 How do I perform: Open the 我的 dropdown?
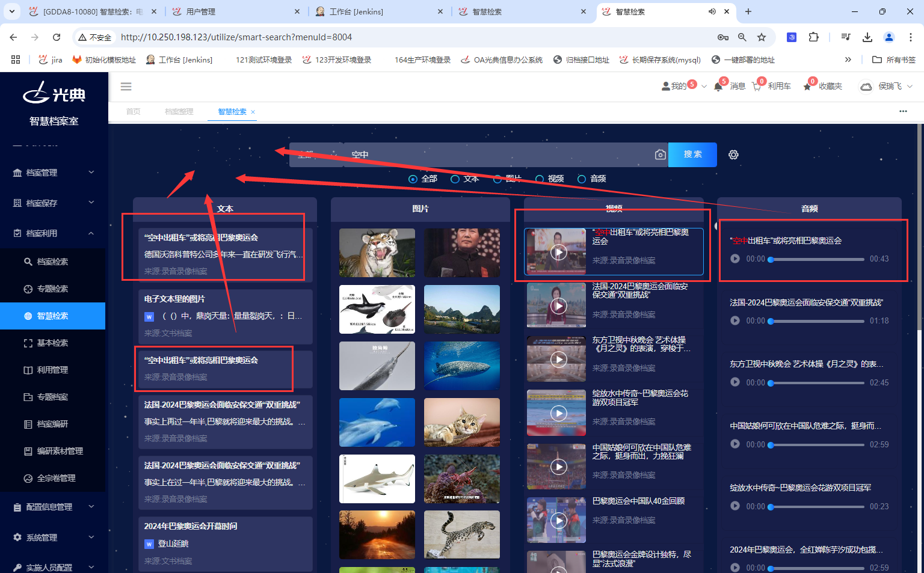(x=684, y=86)
